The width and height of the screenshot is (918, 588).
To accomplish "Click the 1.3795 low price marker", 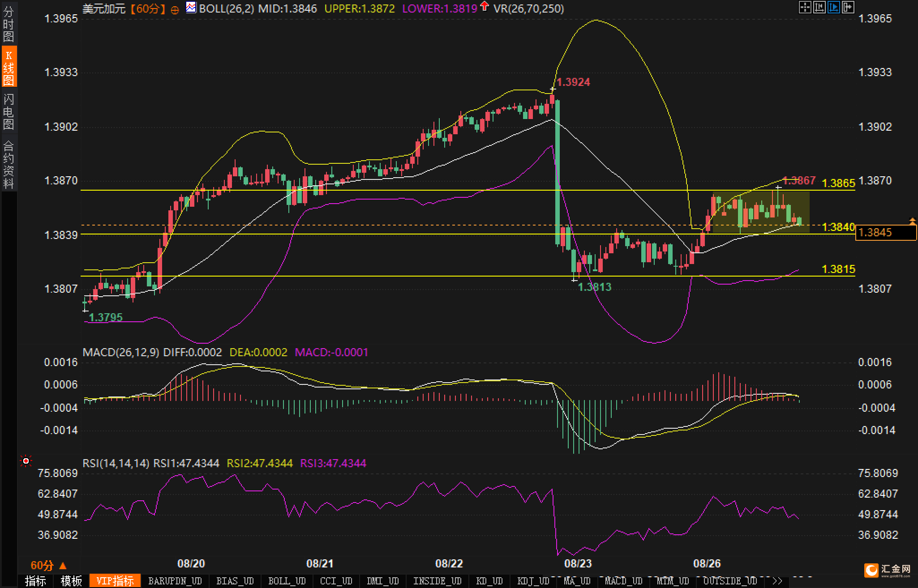I will coord(106,317).
